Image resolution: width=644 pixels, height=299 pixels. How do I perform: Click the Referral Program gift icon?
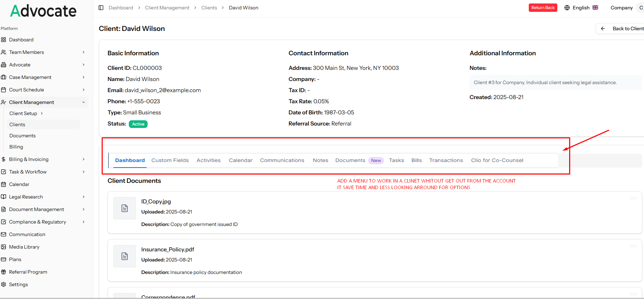point(3,272)
